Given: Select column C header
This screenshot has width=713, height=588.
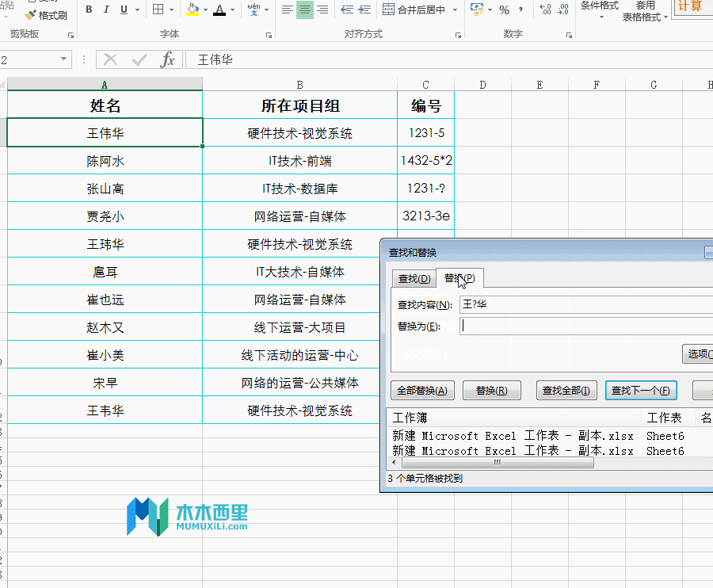Looking at the screenshot, I should [425, 85].
